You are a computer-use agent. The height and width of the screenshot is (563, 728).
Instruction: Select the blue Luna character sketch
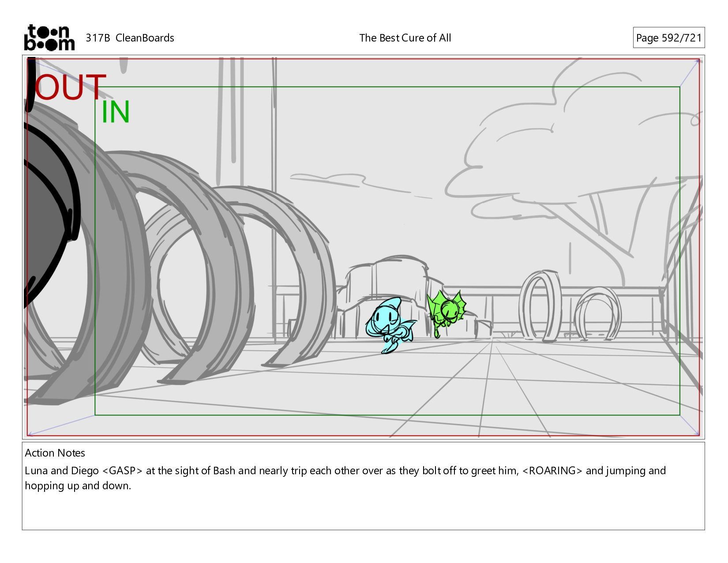coord(390,325)
